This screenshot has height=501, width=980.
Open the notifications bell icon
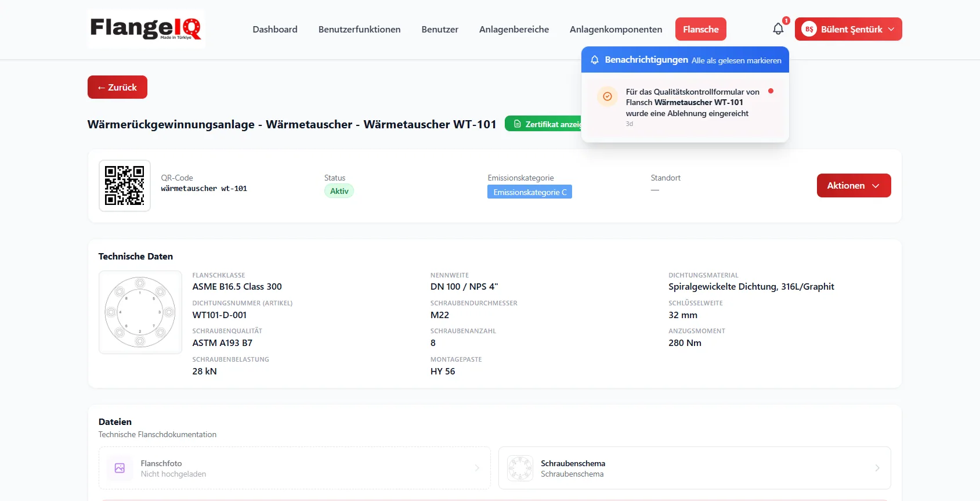[x=778, y=29]
